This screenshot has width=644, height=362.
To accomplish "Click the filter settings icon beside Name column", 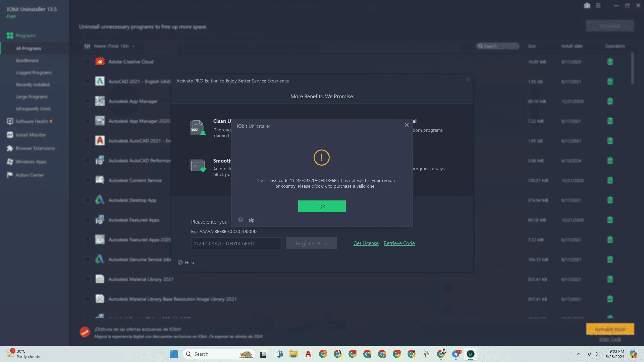I will click(87, 46).
